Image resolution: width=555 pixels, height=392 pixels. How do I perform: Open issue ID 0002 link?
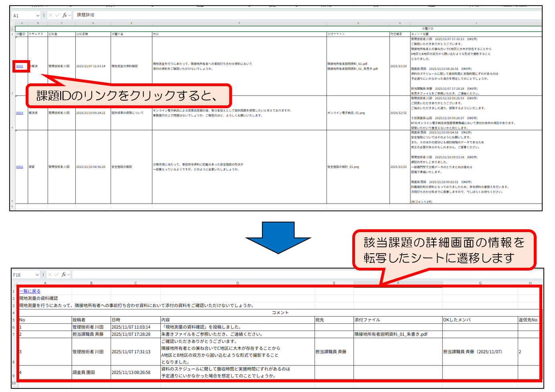click(20, 167)
